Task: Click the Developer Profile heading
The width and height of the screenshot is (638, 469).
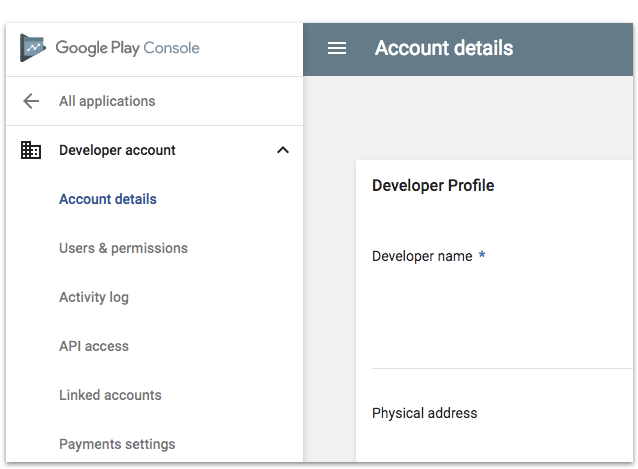Action: pyautogui.click(x=433, y=185)
